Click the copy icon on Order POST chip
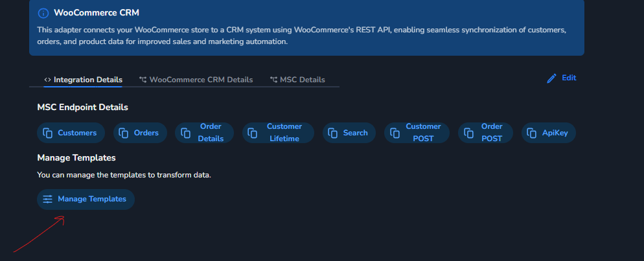The width and height of the screenshot is (644, 261). point(468,133)
